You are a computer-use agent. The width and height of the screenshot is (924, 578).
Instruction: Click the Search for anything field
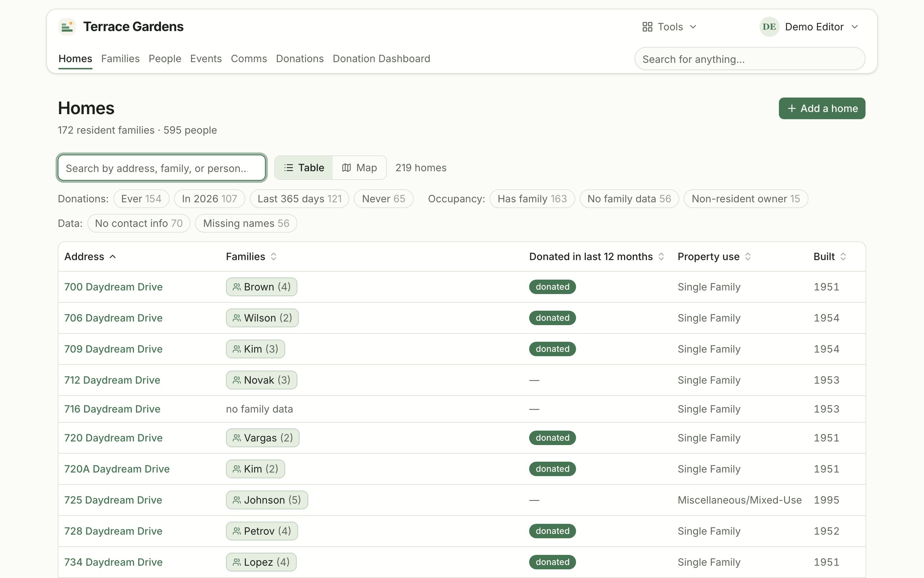[750, 59]
